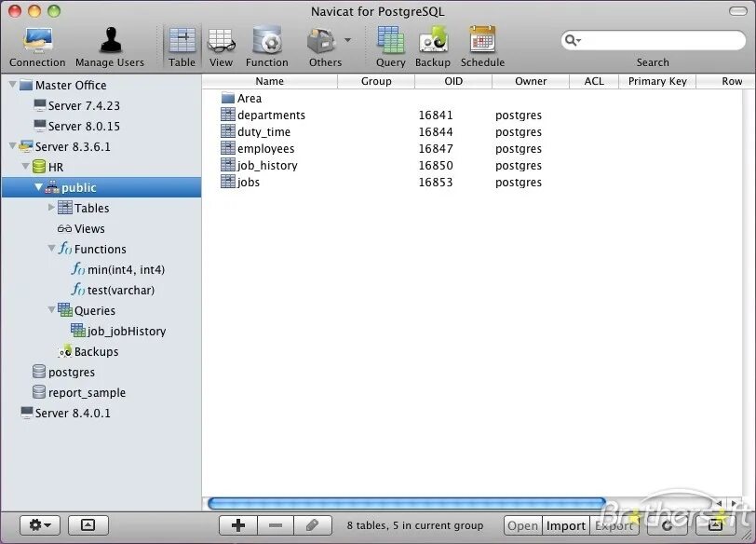Collapse the Functions node
The image size is (756, 544).
click(51, 249)
